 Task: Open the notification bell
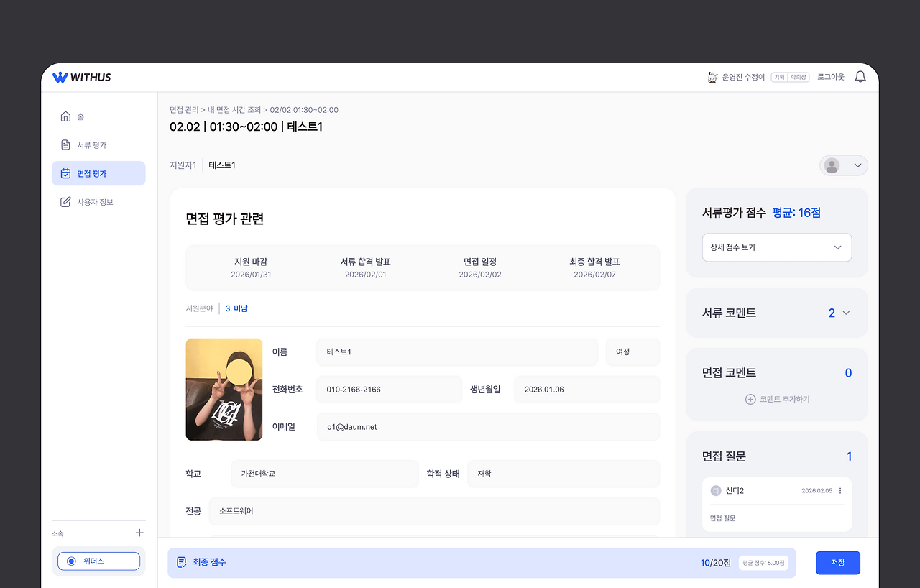860,77
